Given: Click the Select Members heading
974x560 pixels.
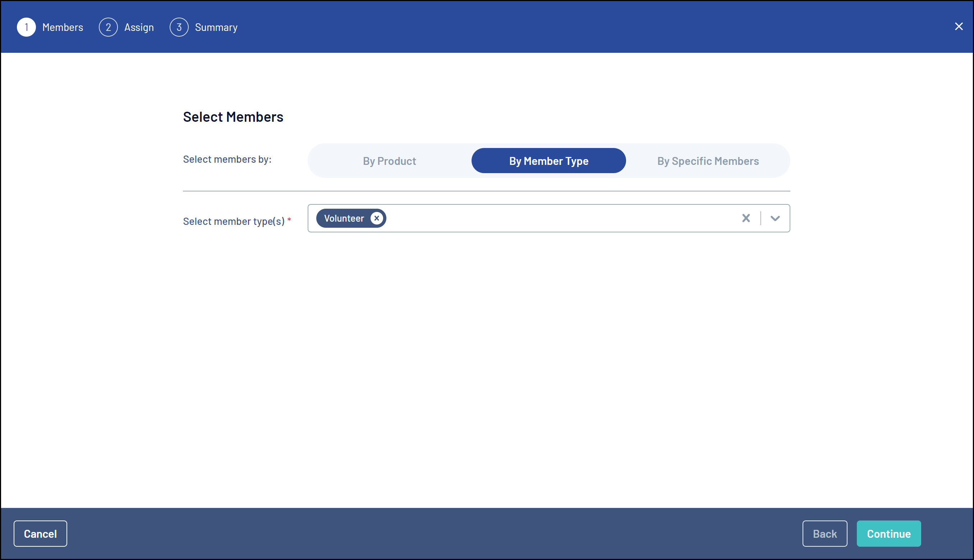Looking at the screenshot, I should pos(233,117).
